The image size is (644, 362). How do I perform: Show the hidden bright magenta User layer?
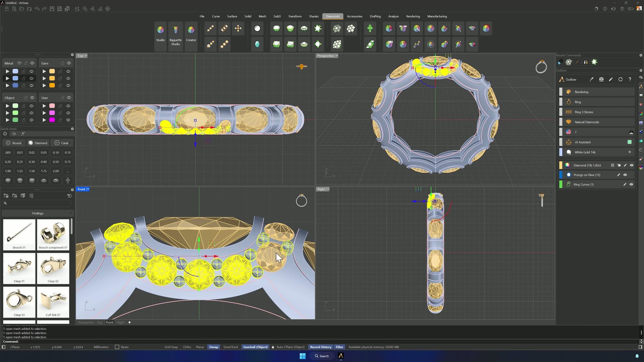click(x=68, y=120)
